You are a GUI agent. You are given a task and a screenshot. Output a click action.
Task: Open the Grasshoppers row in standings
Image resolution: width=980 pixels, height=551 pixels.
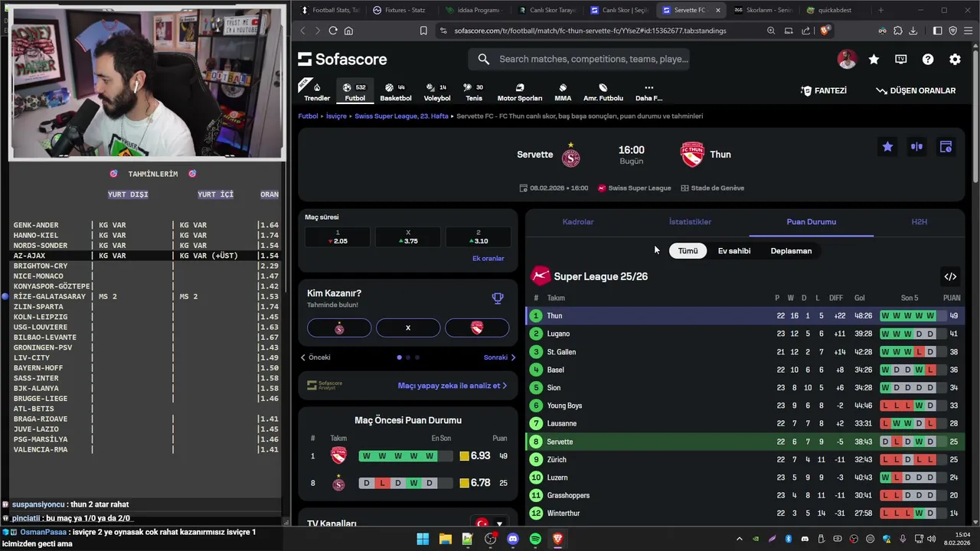(x=745, y=495)
